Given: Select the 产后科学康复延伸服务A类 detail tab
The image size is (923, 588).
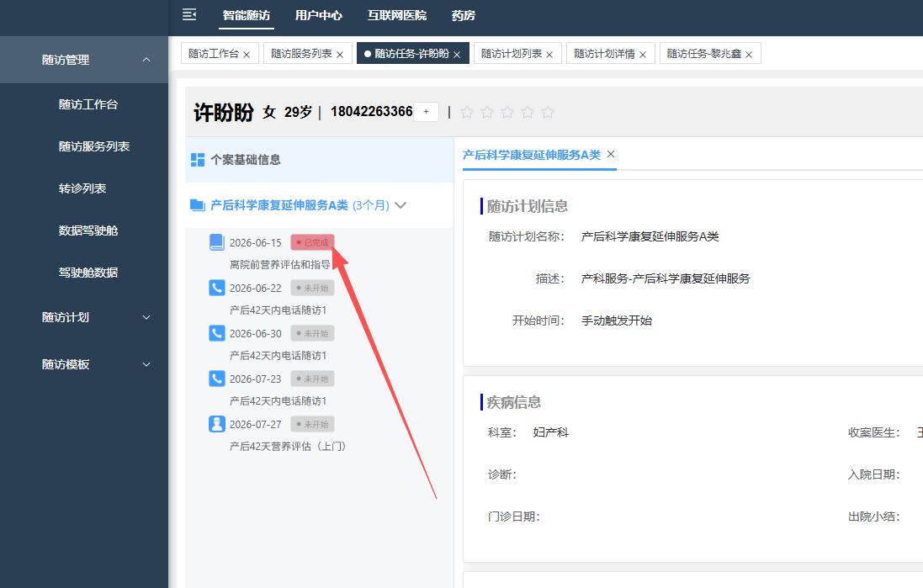Looking at the screenshot, I should coord(532,155).
